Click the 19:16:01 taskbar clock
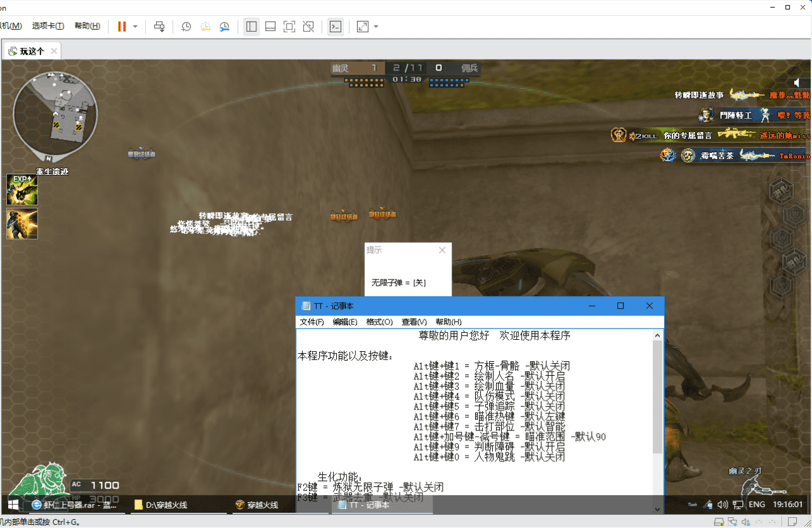Image resolution: width=812 pixels, height=528 pixels. pyautogui.click(x=789, y=505)
